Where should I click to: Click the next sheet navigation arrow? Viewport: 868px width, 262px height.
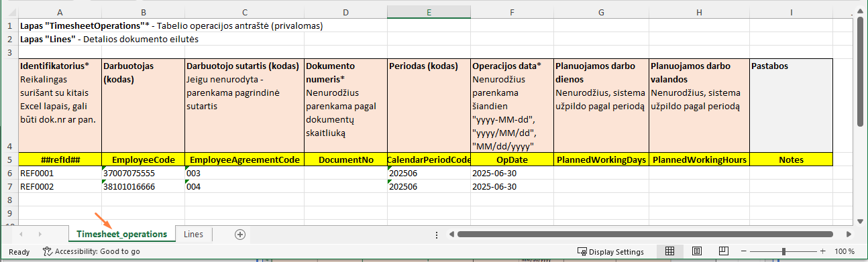[x=40, y=234]
